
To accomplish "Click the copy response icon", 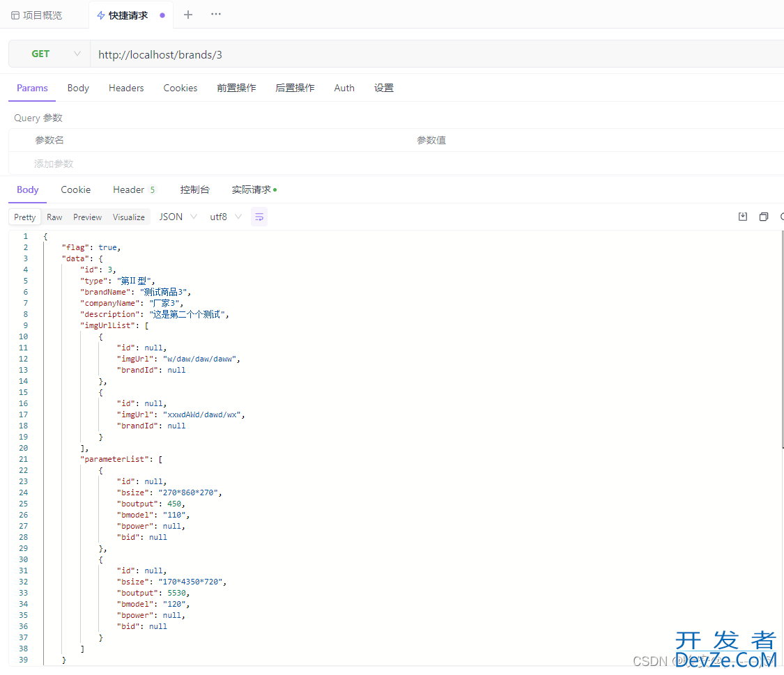I will coord(764,217).
